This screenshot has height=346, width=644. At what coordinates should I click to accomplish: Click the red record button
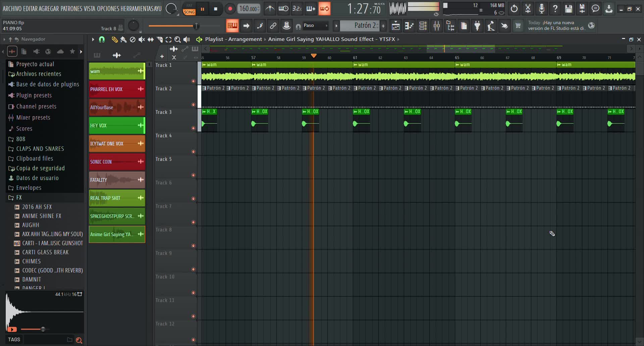230,9
